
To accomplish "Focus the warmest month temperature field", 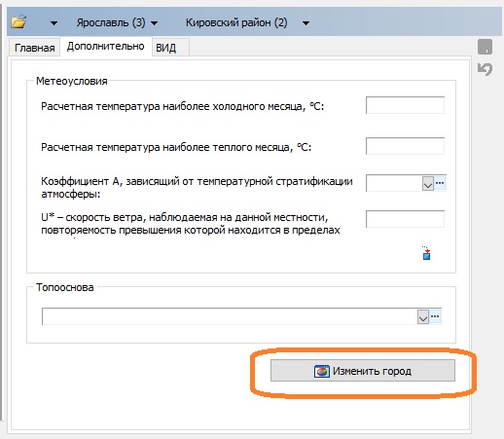I will [x=405, y=146].
